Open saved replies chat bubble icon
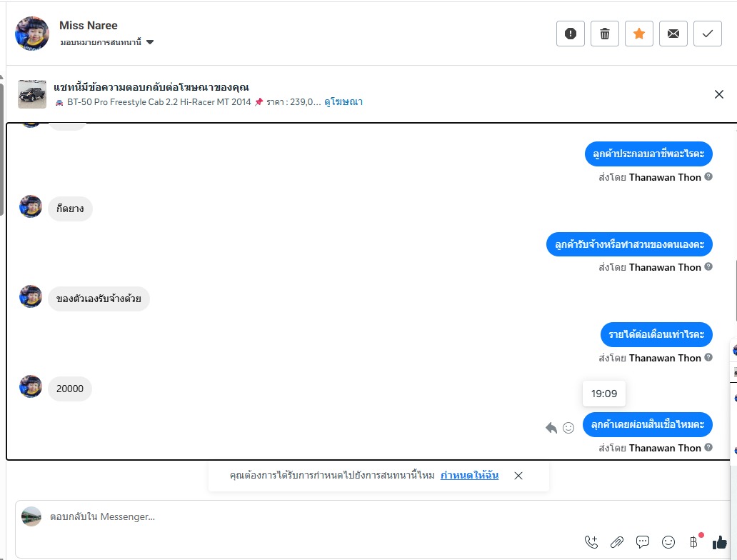737x560 pixels. 643,542
